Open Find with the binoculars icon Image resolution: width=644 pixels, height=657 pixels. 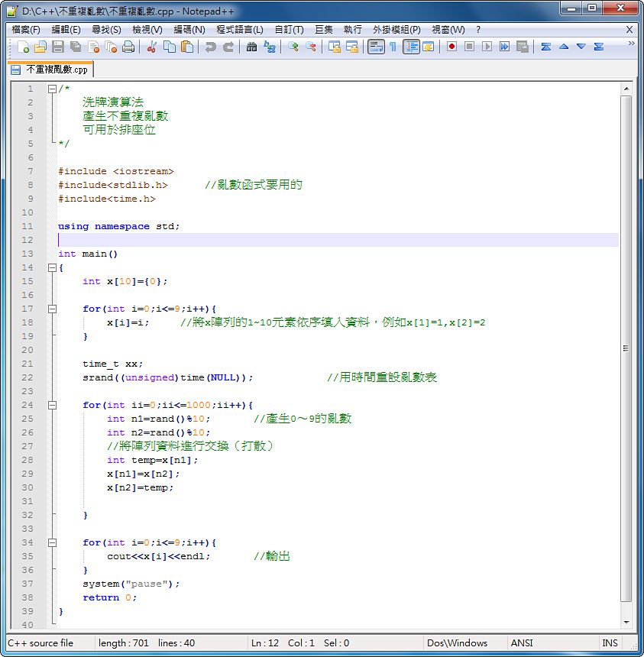[251, 47]
